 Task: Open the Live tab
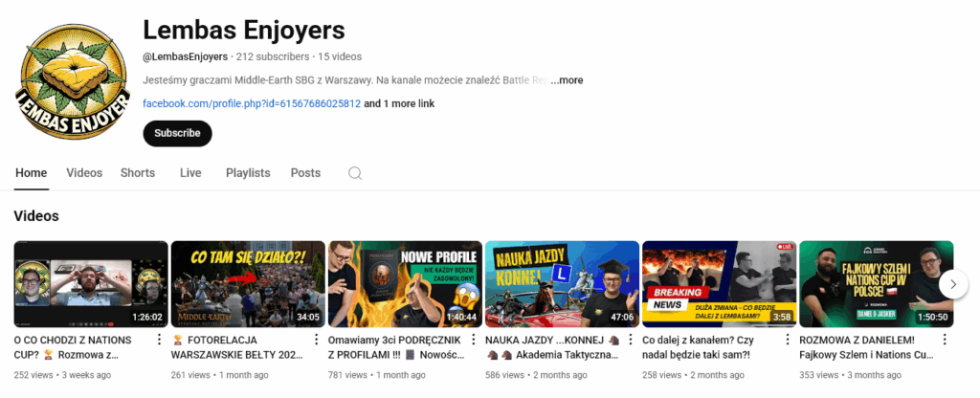190,173
